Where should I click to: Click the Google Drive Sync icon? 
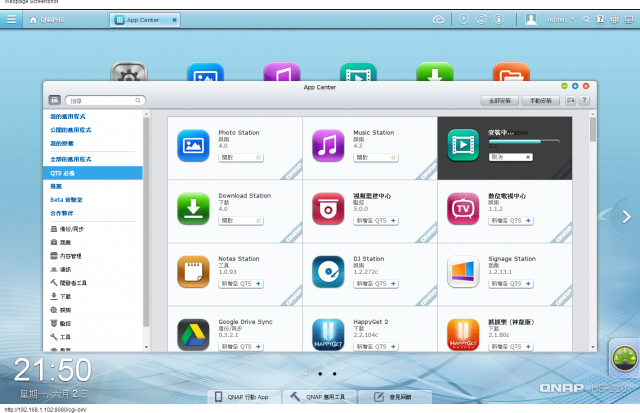193,335
